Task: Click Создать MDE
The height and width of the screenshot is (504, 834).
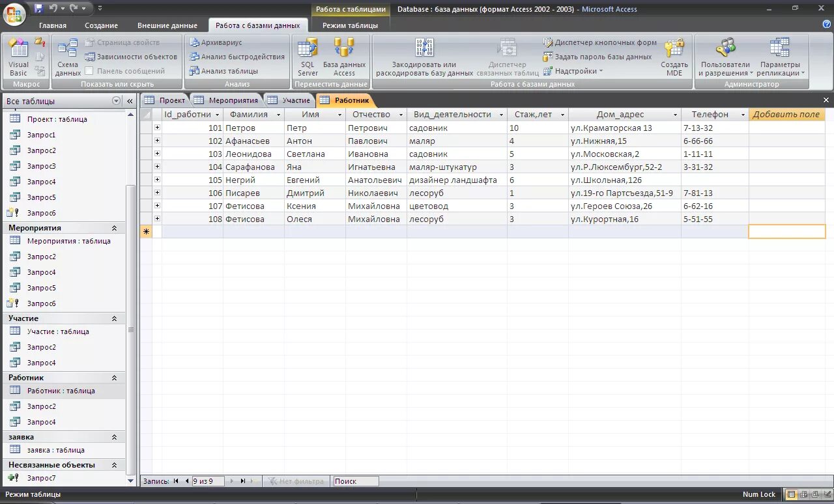Action: tap(674, 57)
